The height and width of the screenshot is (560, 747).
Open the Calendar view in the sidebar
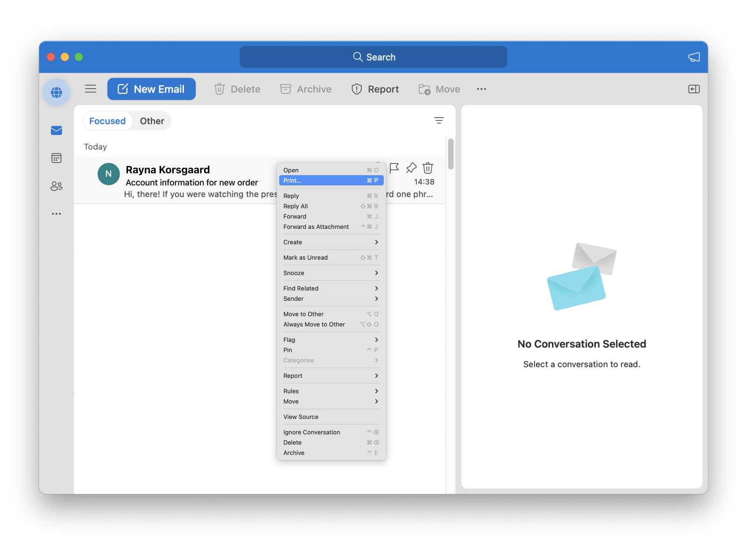pos(56,158)
